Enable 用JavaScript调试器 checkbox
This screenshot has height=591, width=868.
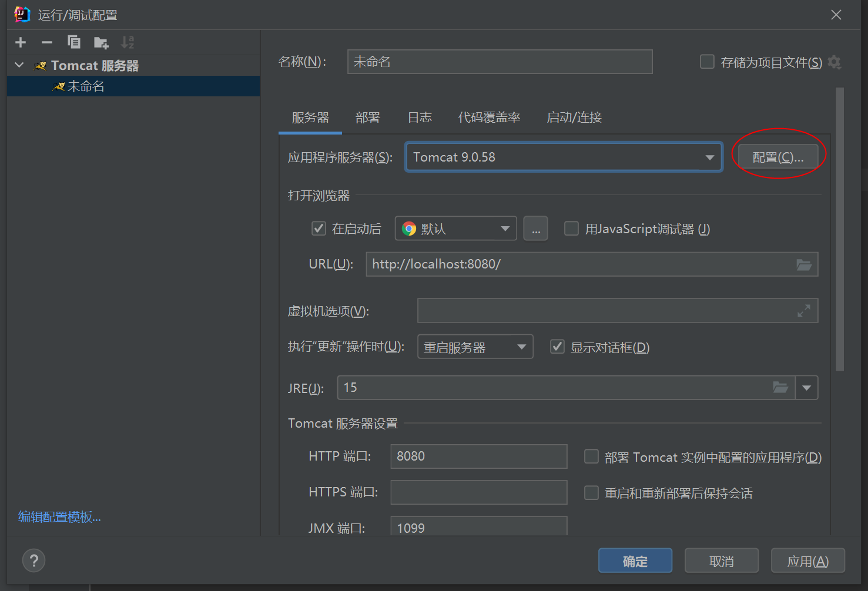click(571, 229)
